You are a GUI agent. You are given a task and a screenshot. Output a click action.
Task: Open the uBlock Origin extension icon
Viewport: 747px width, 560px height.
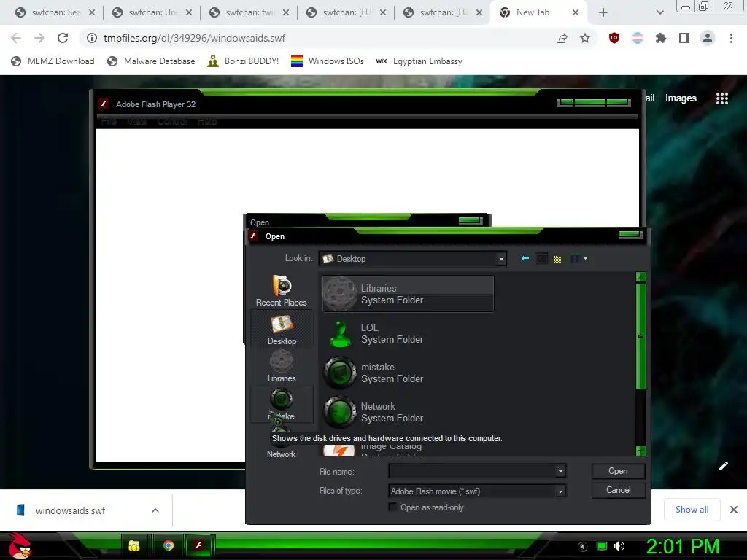(614, 38)
